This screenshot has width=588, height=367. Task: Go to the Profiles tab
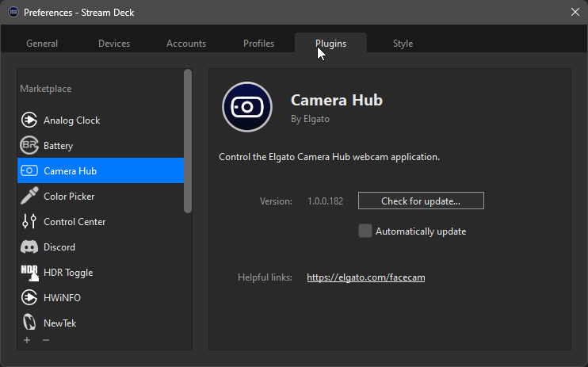point(259,44)
